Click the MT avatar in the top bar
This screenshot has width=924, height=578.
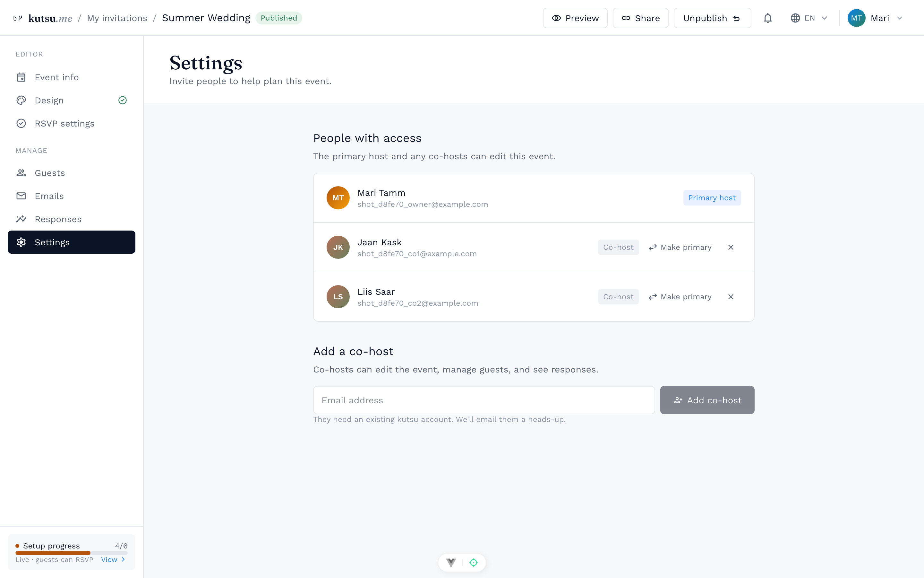[856, 18]
